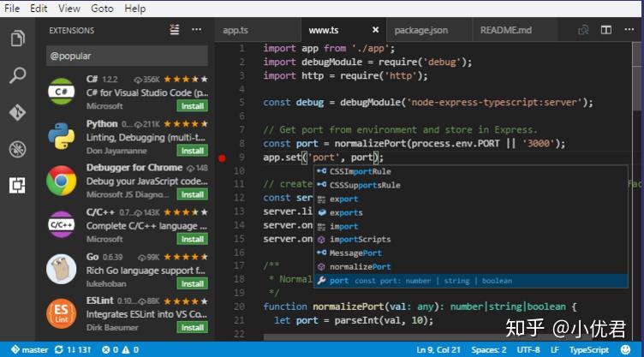
Task: Select the export keyword suggestion
Action: [471, 199]
